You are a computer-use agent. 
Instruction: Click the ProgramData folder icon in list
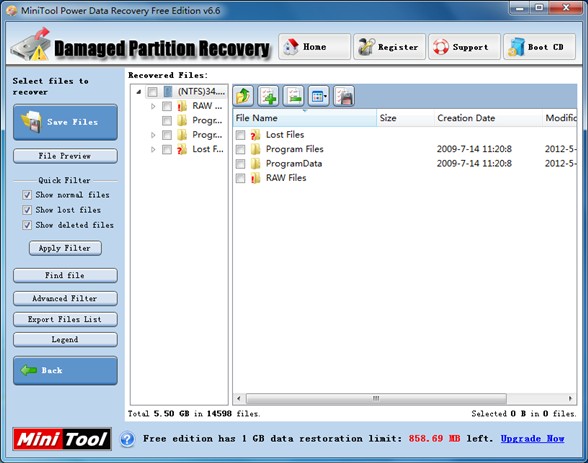coord(255,163)
